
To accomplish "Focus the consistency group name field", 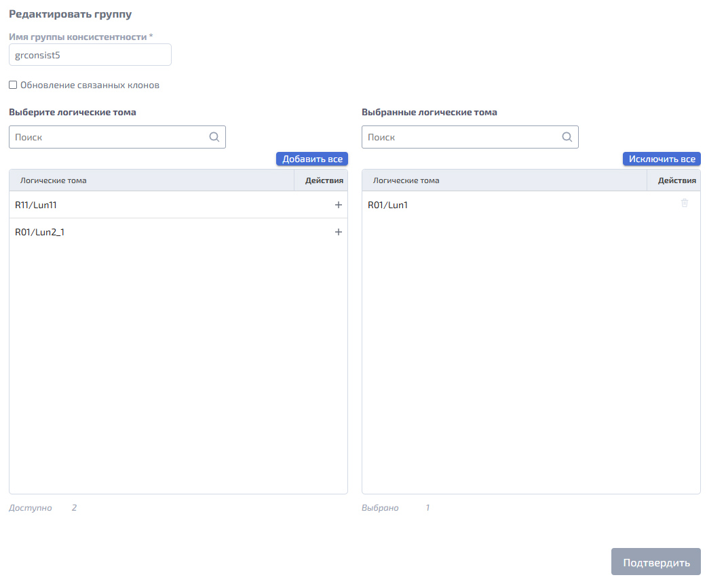I will [x=90, y=55].
